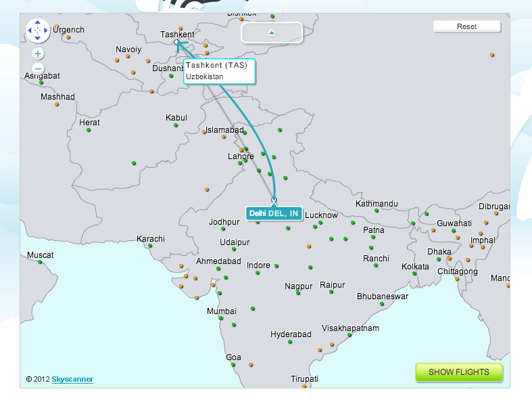Click the center crosshair of pan control
Viewport: 532px width, 400px height.
tap(37, 30)
